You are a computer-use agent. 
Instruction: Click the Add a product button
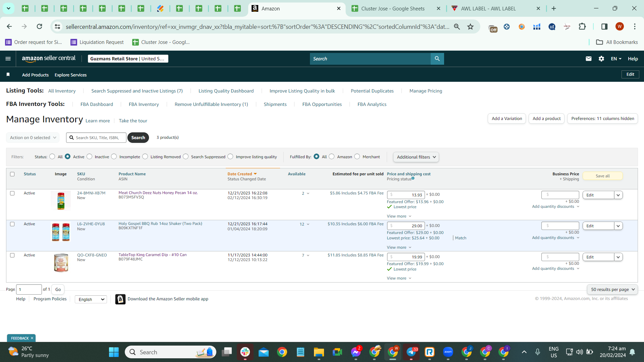547,118
